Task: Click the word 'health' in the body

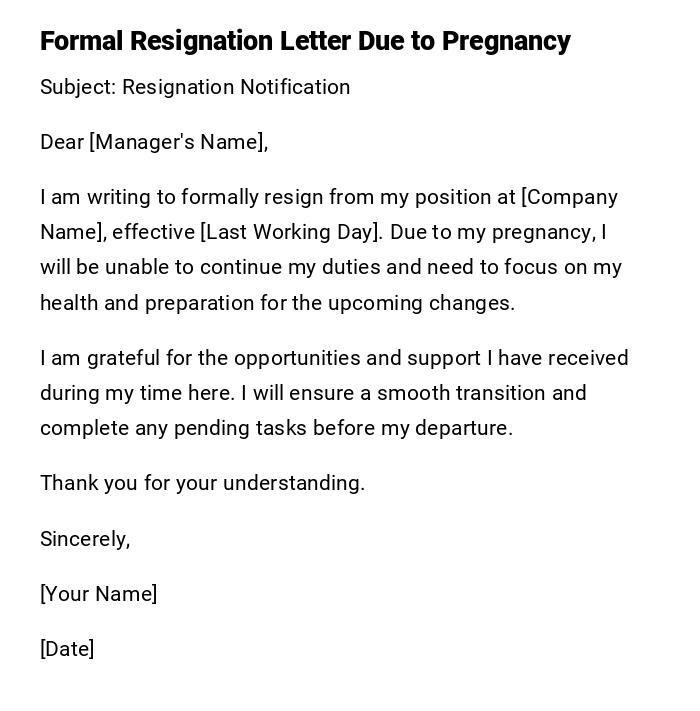Action: 69,303
